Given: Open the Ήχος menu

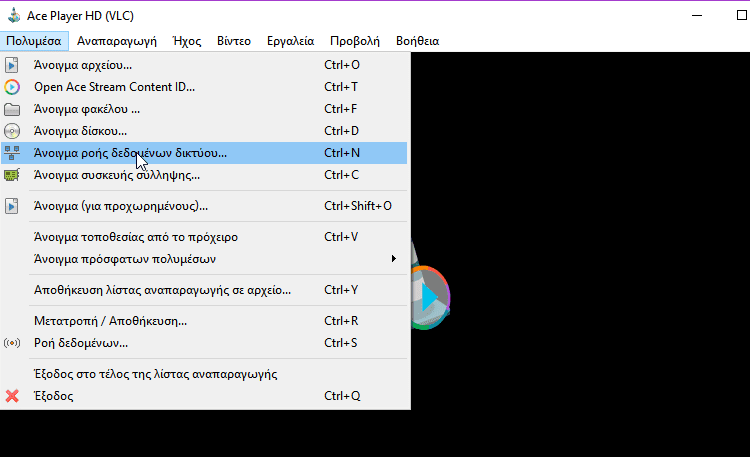Looking at the screenshot, I should 187,41.
